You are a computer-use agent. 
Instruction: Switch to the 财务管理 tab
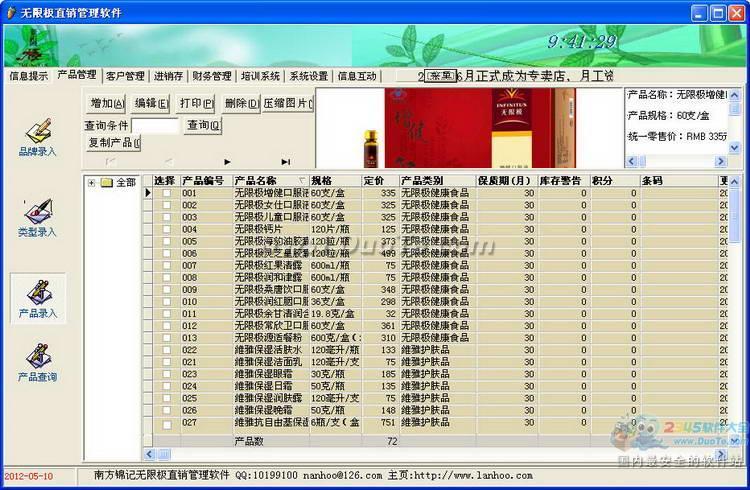212,76
